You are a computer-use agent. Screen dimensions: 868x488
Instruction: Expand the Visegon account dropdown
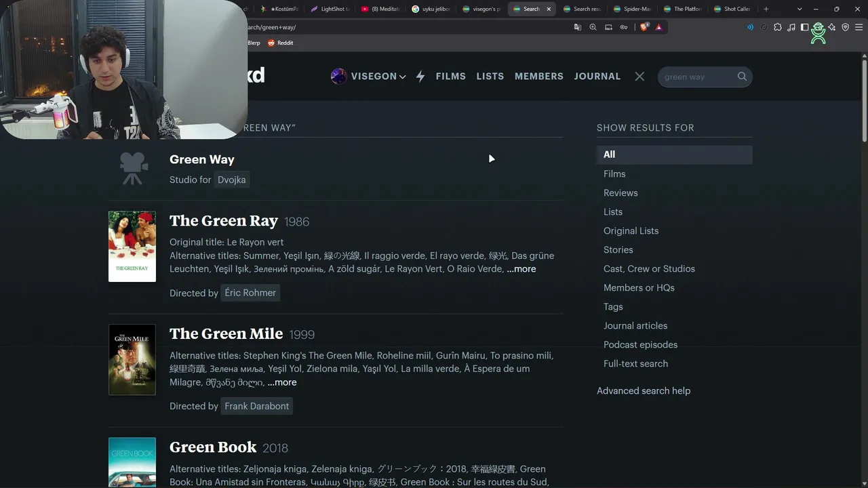[403, 77]
